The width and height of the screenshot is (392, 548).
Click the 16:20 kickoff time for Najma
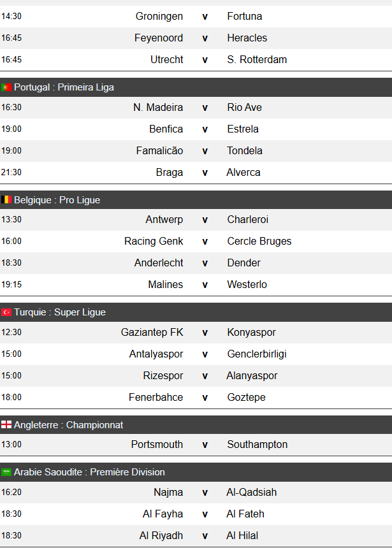click(x=11, y=492)
